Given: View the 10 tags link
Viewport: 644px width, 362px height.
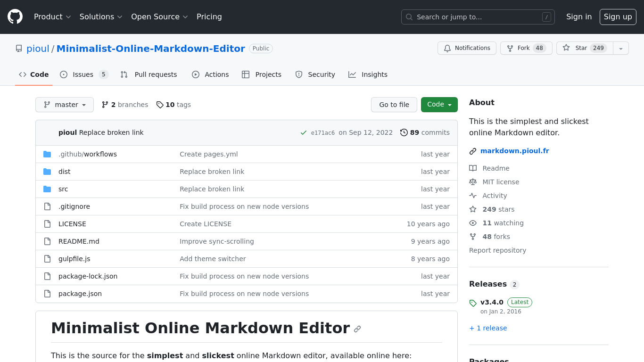Looking at the screenshot, I should (x=173, y=105).
